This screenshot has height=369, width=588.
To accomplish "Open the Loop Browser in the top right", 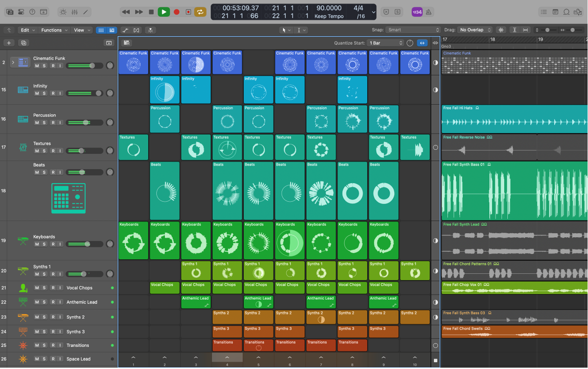I will coord(567,12).
